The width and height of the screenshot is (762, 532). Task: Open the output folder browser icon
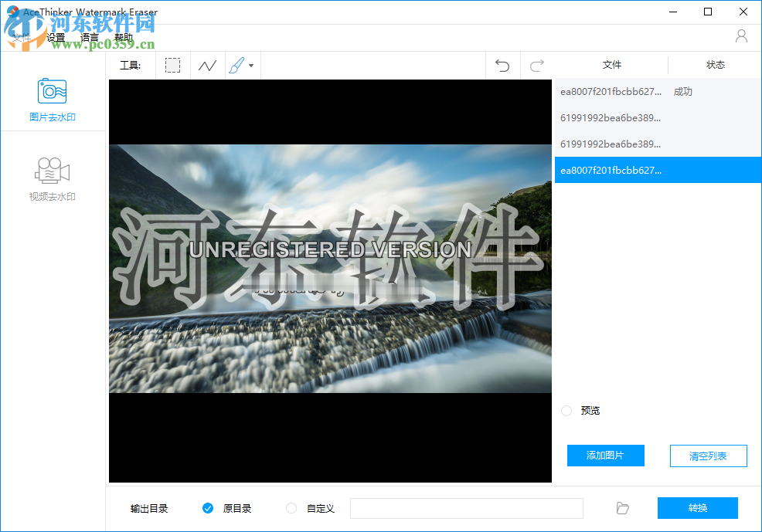(x=622, y=508)
